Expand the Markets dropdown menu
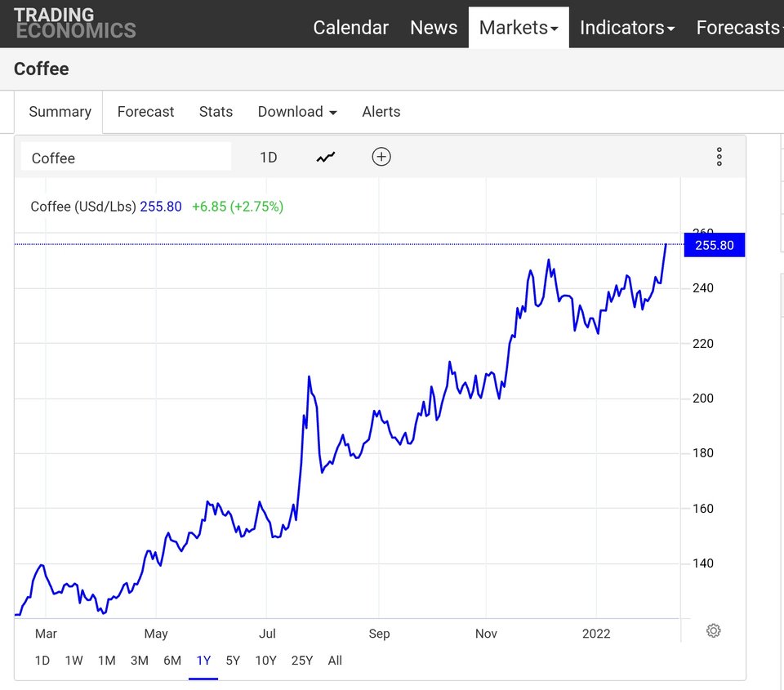 pyautogui.click(x=519, y=28)
